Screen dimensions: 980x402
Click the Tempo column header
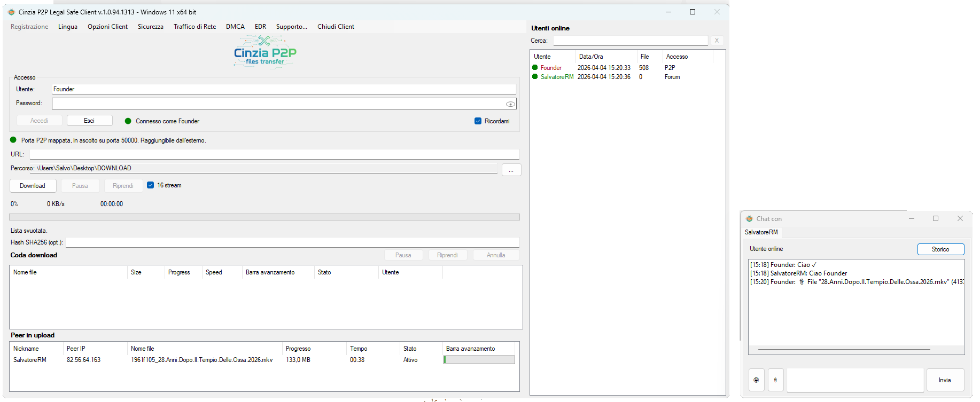click(x=373, y=349)
